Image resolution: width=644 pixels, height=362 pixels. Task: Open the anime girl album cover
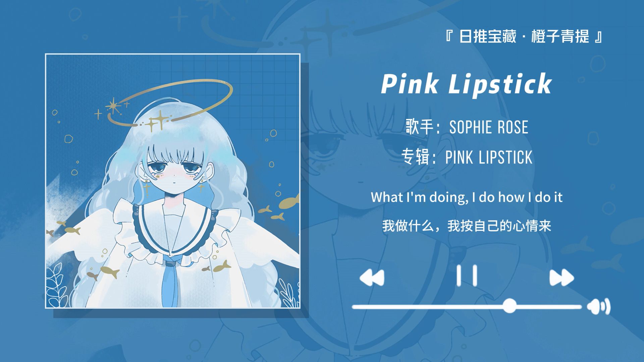coord(173,181)
